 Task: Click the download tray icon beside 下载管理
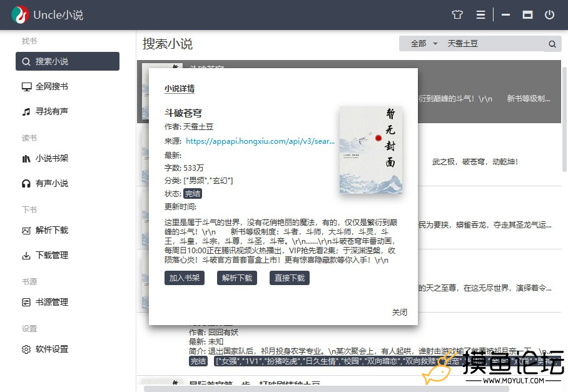tap(26, 256)
